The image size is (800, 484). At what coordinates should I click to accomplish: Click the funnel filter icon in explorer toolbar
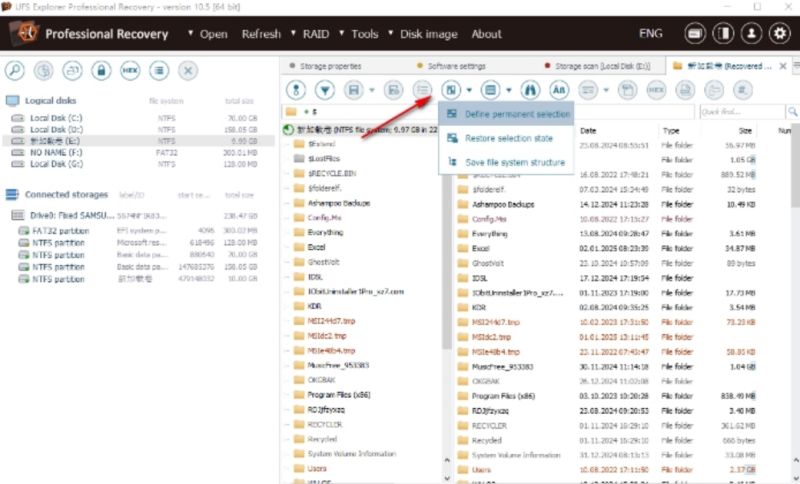[x=324, y=90]
